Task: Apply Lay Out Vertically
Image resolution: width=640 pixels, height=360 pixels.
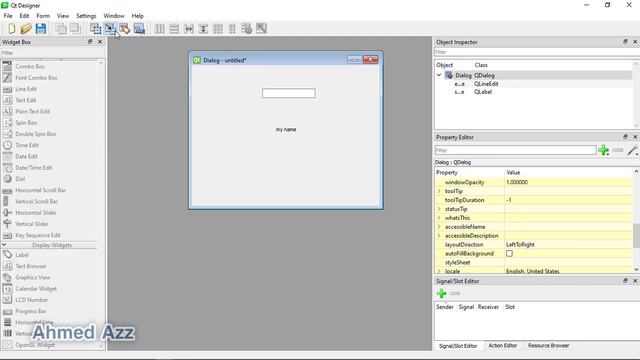Action: tap(174, 29)
